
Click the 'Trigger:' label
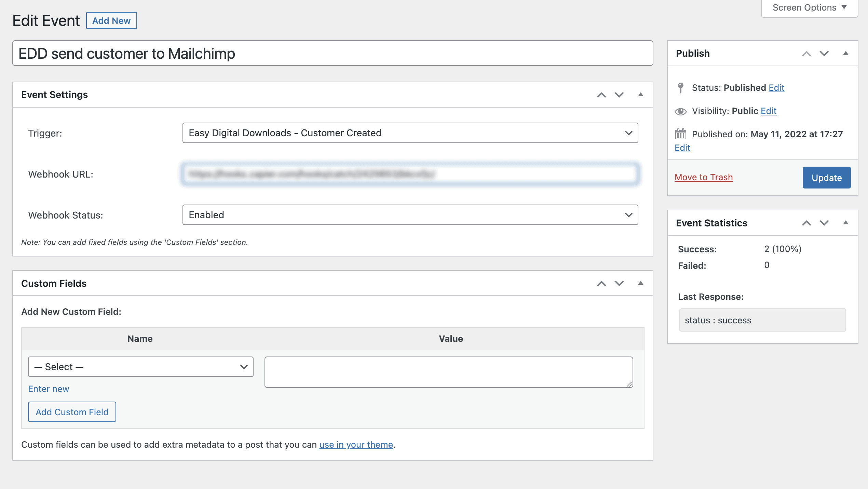pyautogui.click(x=45, y=133)
